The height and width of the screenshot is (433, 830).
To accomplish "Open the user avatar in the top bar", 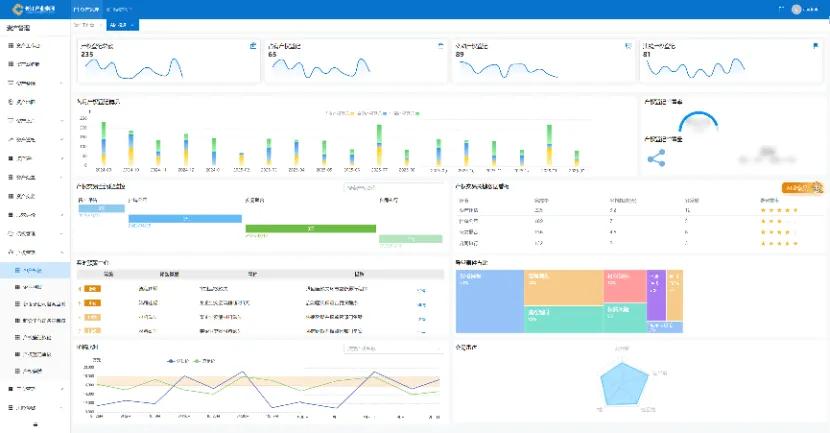I will 797,9.
